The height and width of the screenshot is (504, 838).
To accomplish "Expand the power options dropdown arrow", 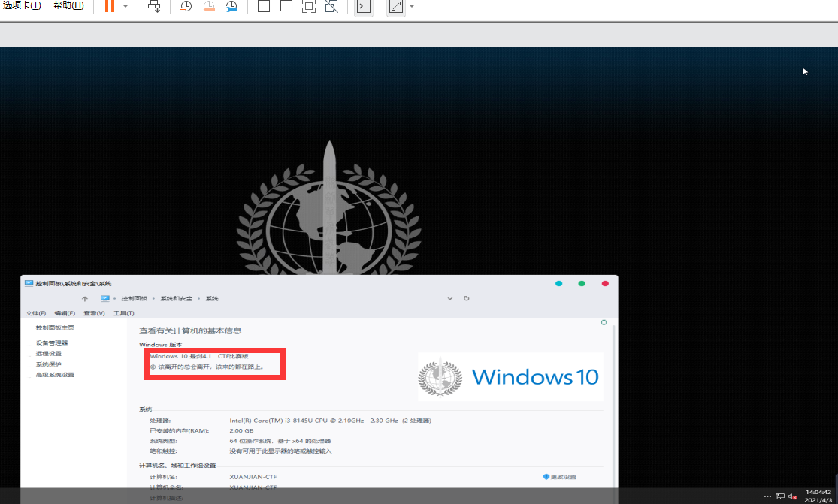I will click(x=126, y=6).
